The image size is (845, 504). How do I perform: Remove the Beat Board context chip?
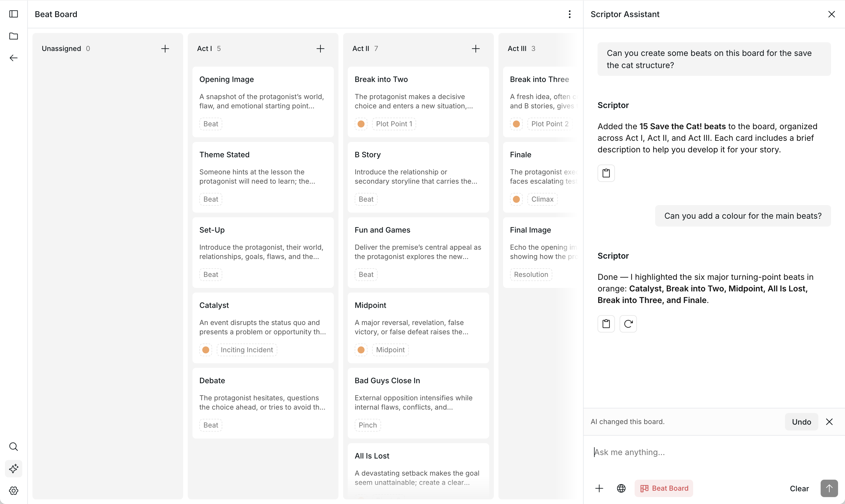(x=664, y=488)
